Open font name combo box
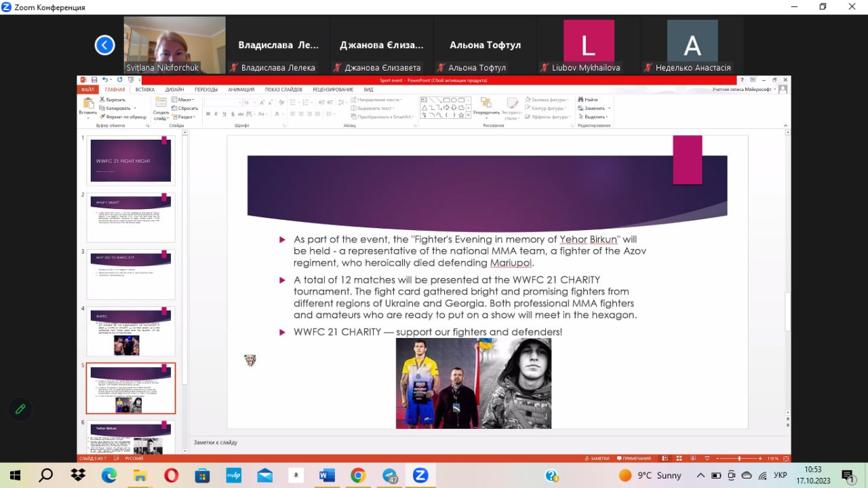The height and width of the screenshot is (488, 868). [x=223, y=102]
